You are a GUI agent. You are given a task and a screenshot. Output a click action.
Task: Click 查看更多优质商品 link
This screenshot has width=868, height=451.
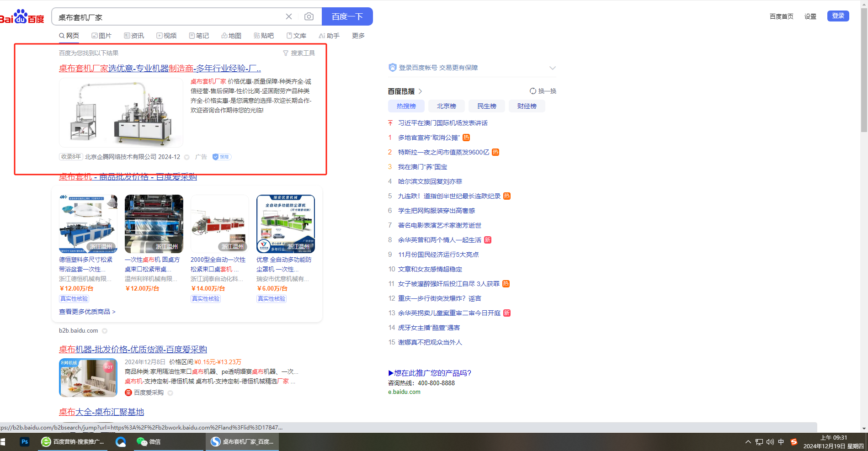[87, 312]
